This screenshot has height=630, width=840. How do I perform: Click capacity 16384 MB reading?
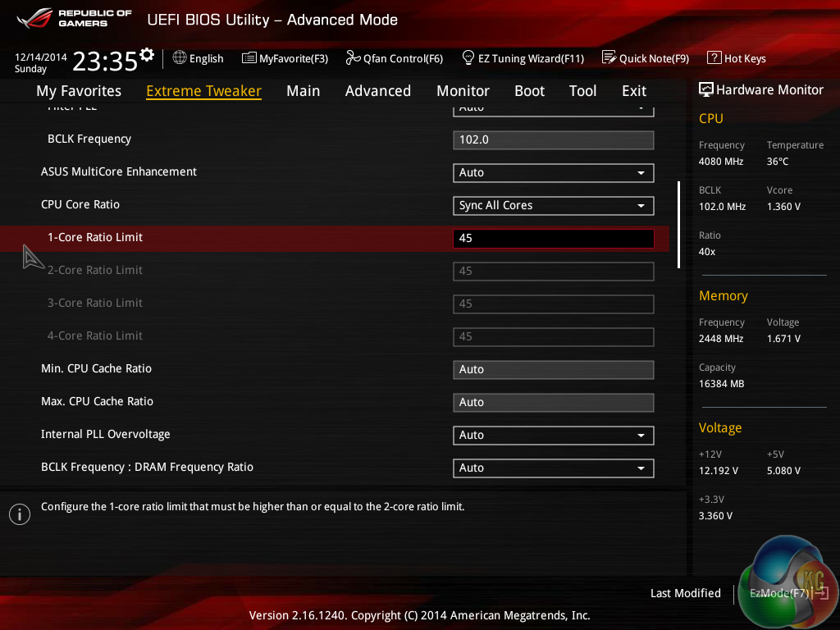pos(721,384)
